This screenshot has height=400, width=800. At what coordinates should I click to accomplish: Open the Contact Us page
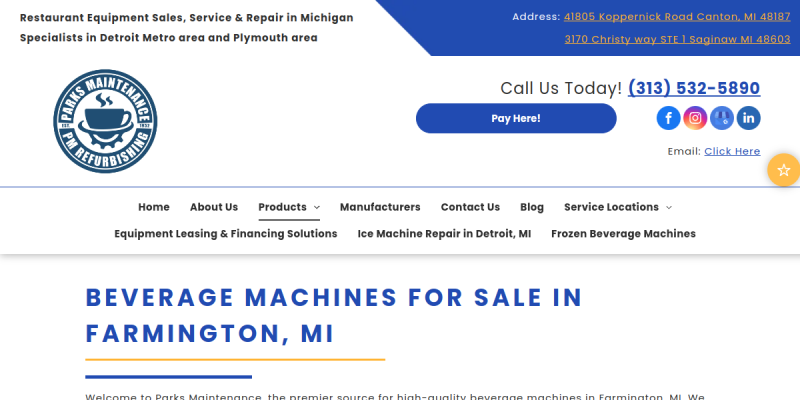click(470, 207)
